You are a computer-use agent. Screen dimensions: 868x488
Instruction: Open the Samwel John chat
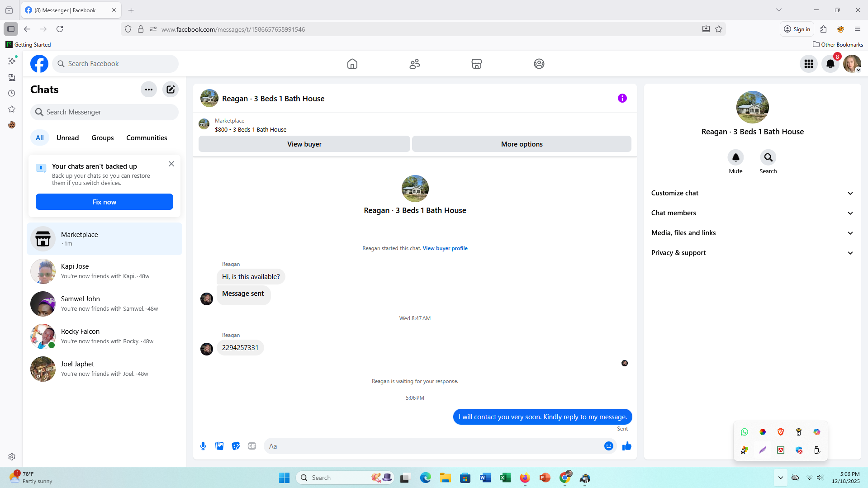tap(104, 304)
